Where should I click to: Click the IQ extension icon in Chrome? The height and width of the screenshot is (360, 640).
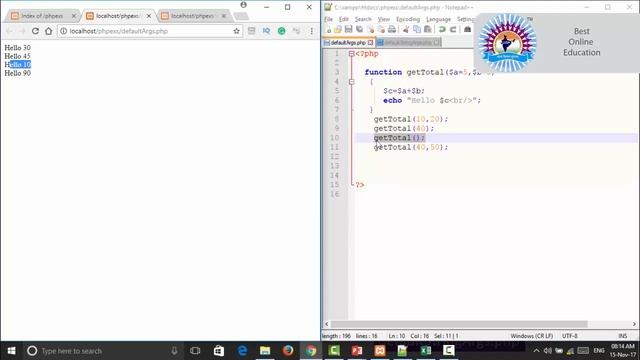point(267,31)
